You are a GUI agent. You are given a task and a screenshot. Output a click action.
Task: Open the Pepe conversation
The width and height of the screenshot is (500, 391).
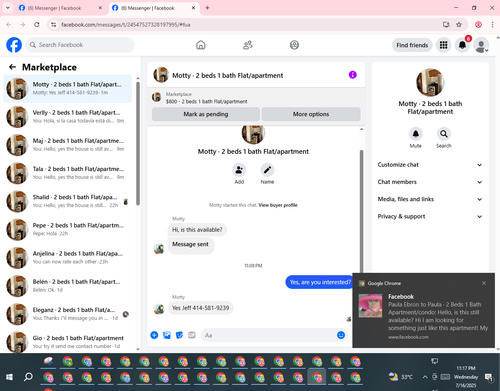point(68,229)
